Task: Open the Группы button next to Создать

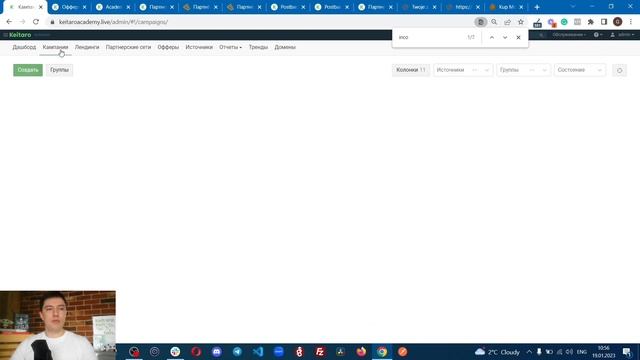Action: (x=59, y=70)
